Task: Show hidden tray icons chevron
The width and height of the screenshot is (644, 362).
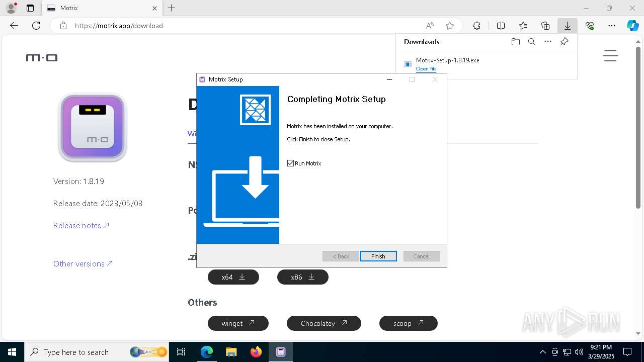Action: point(542,352)
